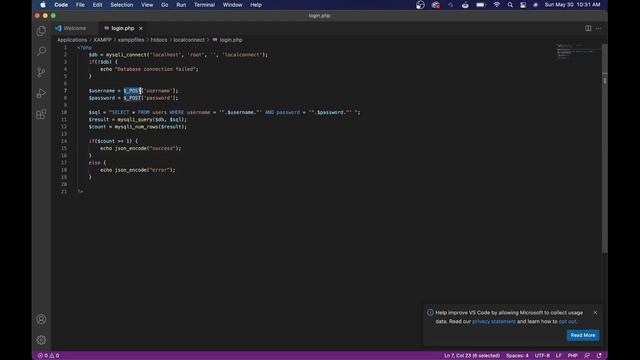640x360 pixels.
Task: Open xamppfiles breadcrumb dropdown
Action: tap(131, 40)
